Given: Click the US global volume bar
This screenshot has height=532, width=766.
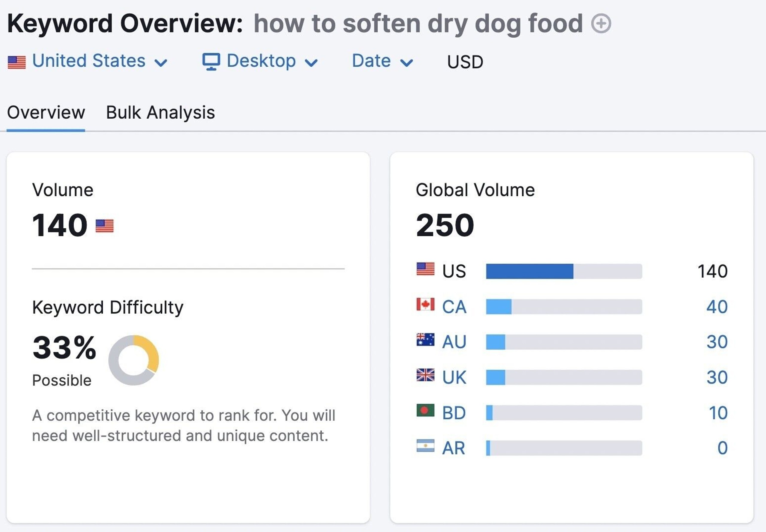Looking at the screenshot, I should [x=563, y=271].
